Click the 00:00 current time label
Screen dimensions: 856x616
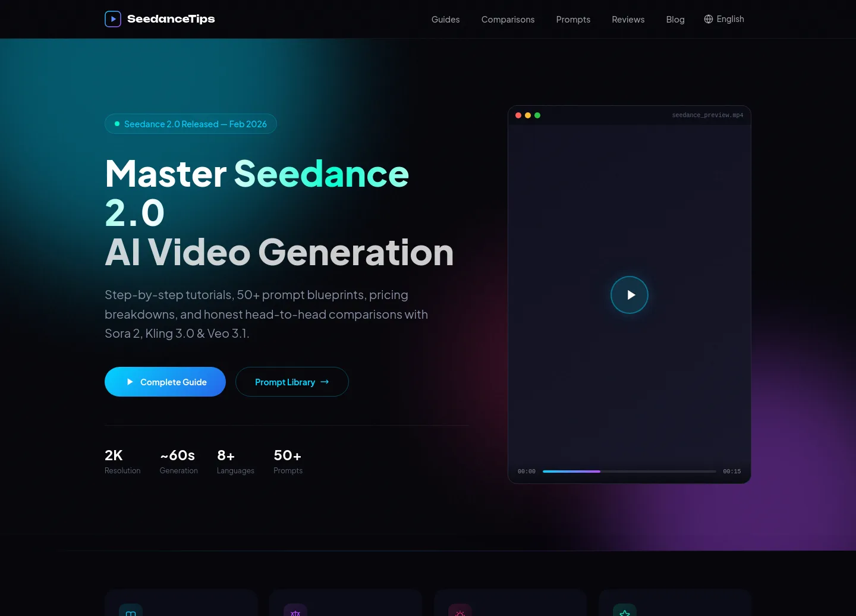(x=527, y=472)
